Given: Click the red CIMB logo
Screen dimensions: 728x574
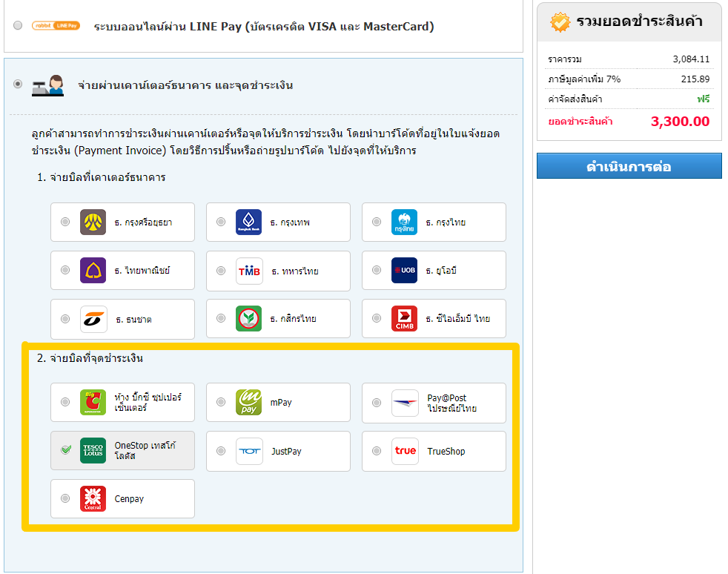Looking at the screenshot, I should click(x=404, y=319).
